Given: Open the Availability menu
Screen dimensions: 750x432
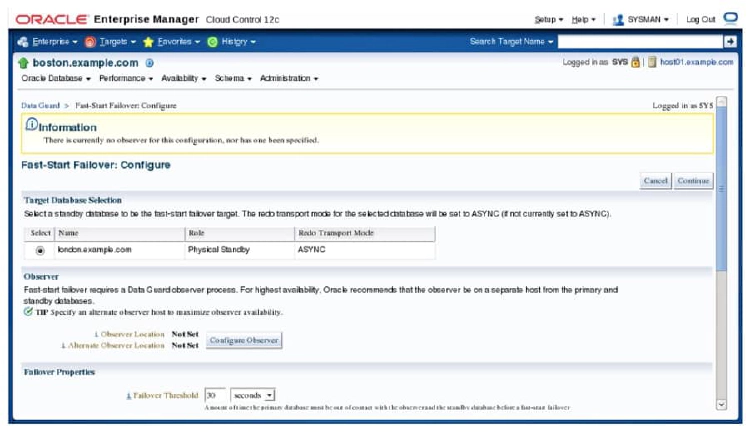Looking at the screenshot, I should pos(184,78).
